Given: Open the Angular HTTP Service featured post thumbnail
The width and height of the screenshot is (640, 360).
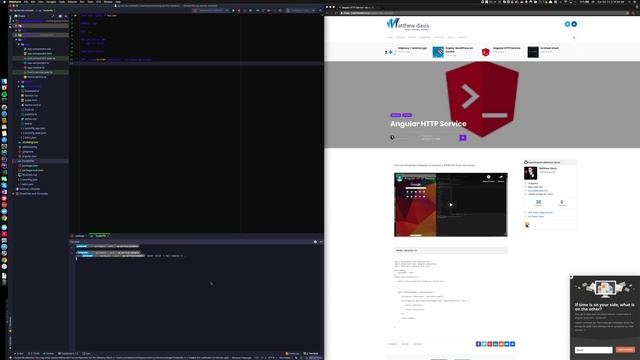Looking at the screenshot, I should pos(486,52).
